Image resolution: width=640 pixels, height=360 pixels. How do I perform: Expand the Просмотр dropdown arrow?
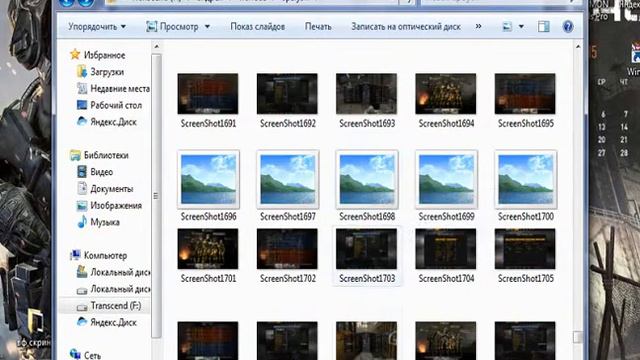pos(207,27)
